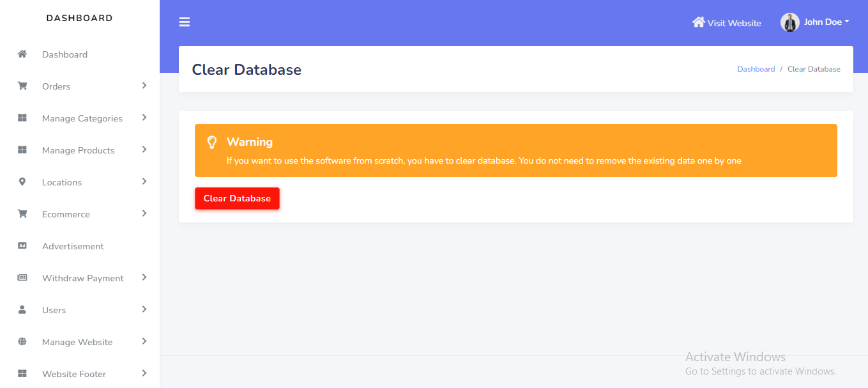Viewport: 868px width, 388px height.
Task: Click the John Doe profile avatar
Action: pos(790,22)
